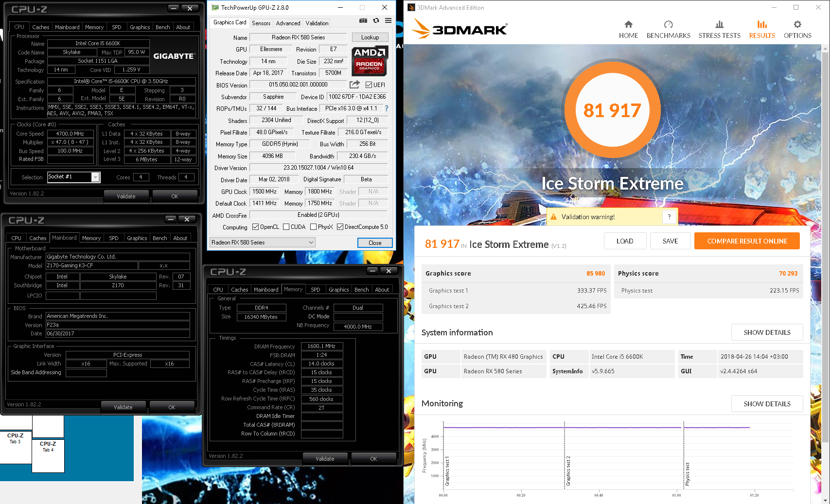Click Validate in CPU-Z Memory window
This screenshot has width=830, height=504.
click(325, 459)
